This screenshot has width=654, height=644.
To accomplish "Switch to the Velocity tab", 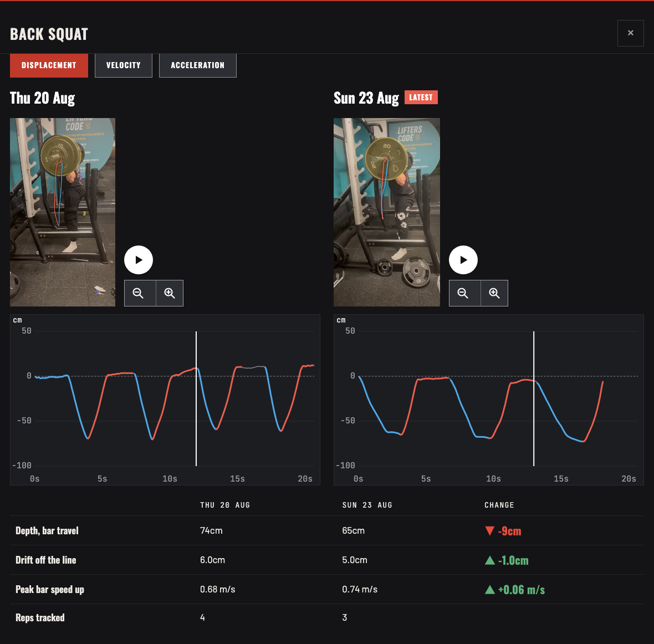I will pos(124,65).
